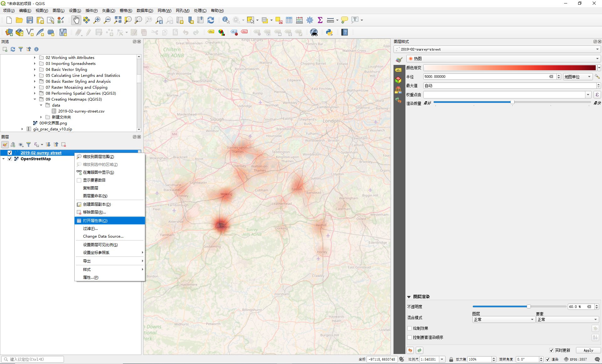Select the Pan Map hand tool
Screen dimensions: 602x364
tap(76, 20)
